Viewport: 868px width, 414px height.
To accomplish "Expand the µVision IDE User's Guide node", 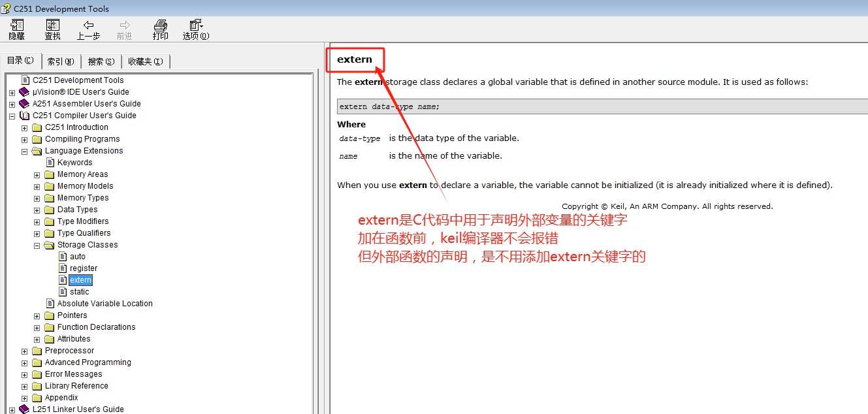I will pyautogui.click(x=12, y=92).
